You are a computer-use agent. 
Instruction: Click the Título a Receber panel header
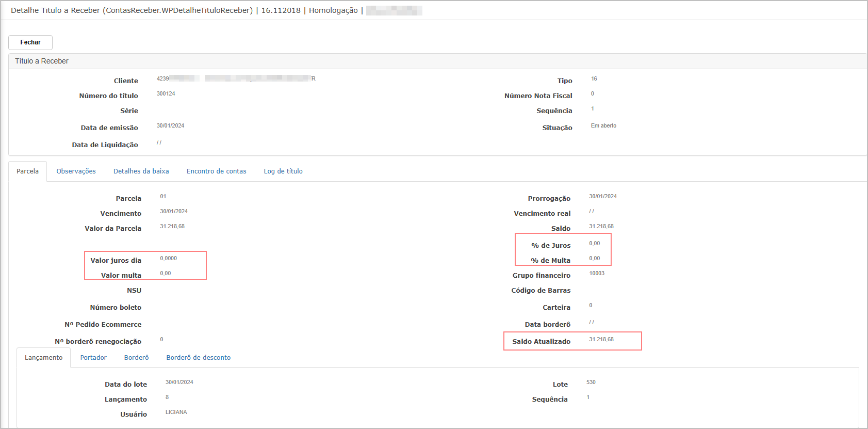click(x=437, y=61)
